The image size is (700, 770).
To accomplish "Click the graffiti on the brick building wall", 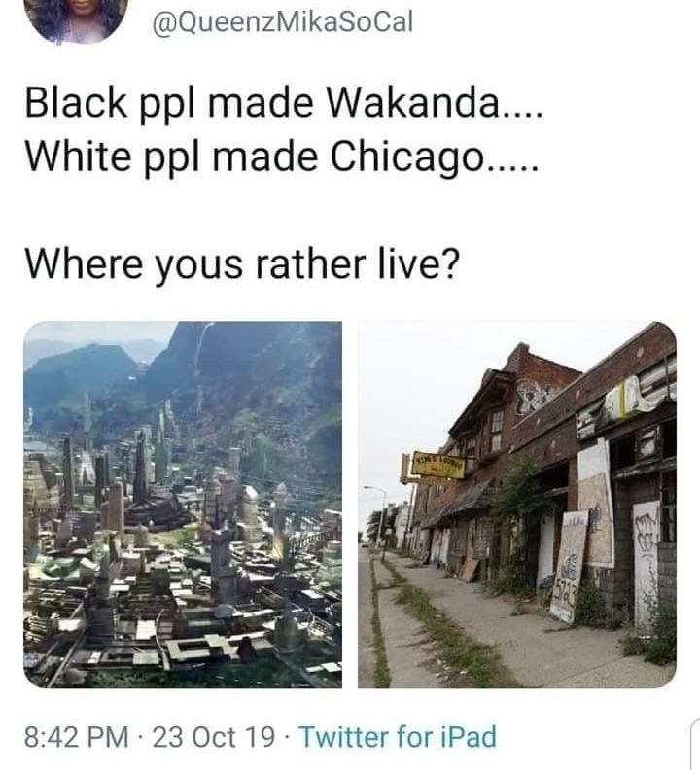I will click(538, 395).
